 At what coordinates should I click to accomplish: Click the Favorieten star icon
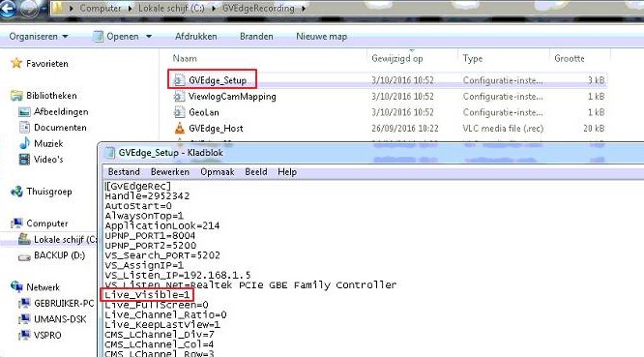[x=16, y=63]
